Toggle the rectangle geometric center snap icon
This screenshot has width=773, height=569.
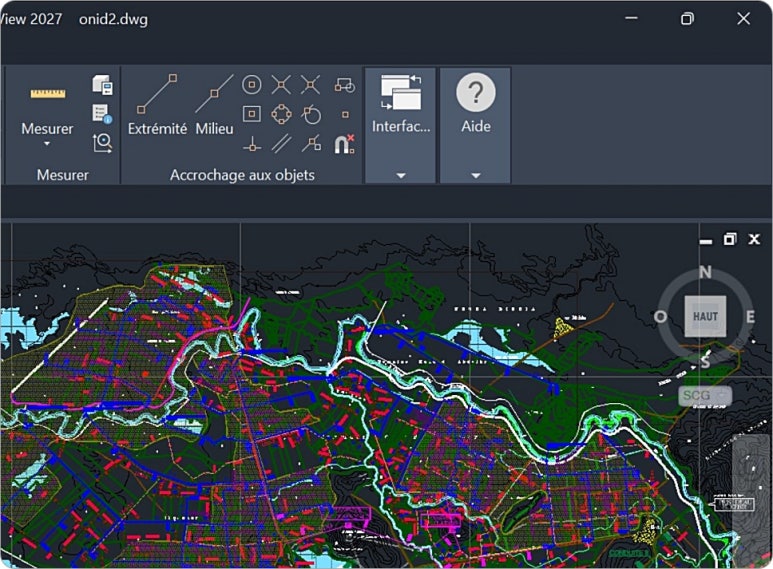pyautogui.click(x=252, y=114)
